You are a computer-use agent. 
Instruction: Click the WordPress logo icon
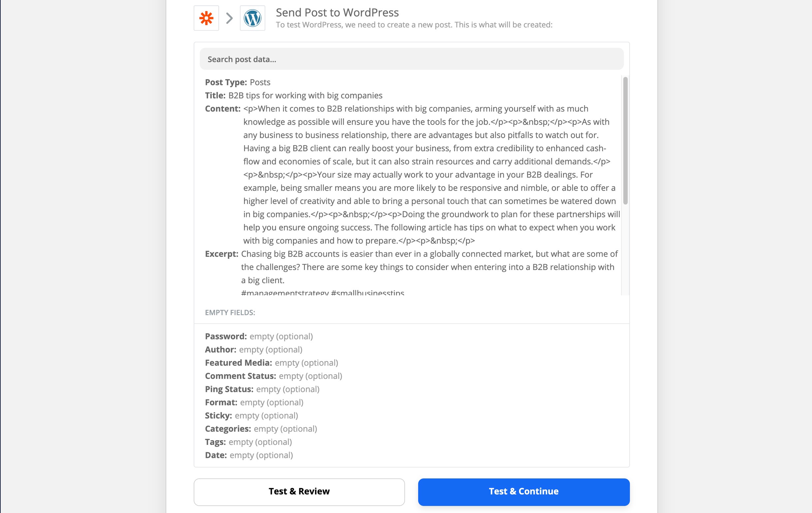(252, 18)
